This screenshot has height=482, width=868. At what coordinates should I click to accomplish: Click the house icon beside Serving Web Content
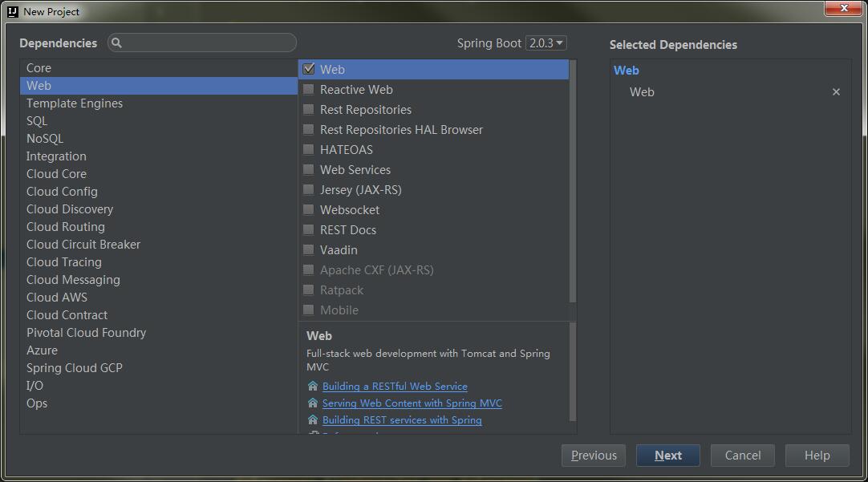coord(313,403)
